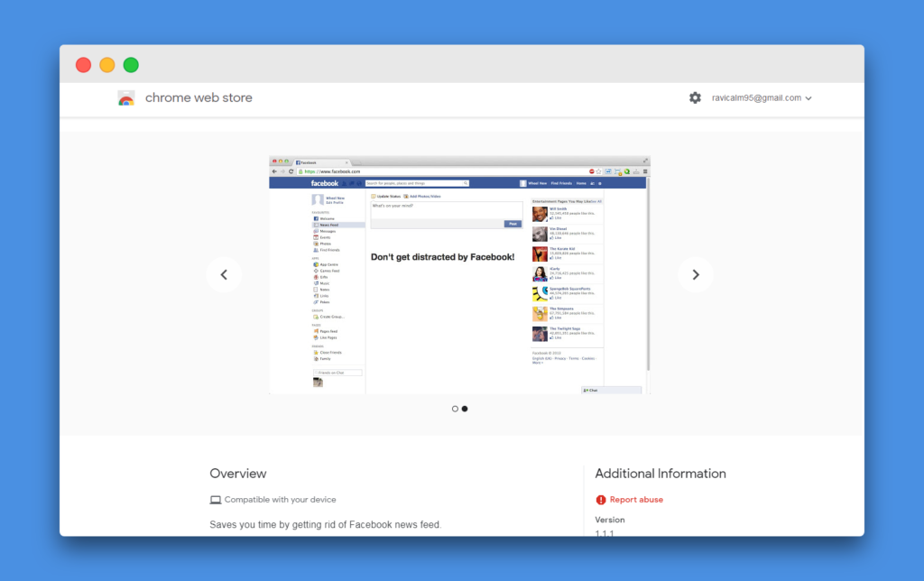Click the chrome web store title text

(x=199, y=97)
